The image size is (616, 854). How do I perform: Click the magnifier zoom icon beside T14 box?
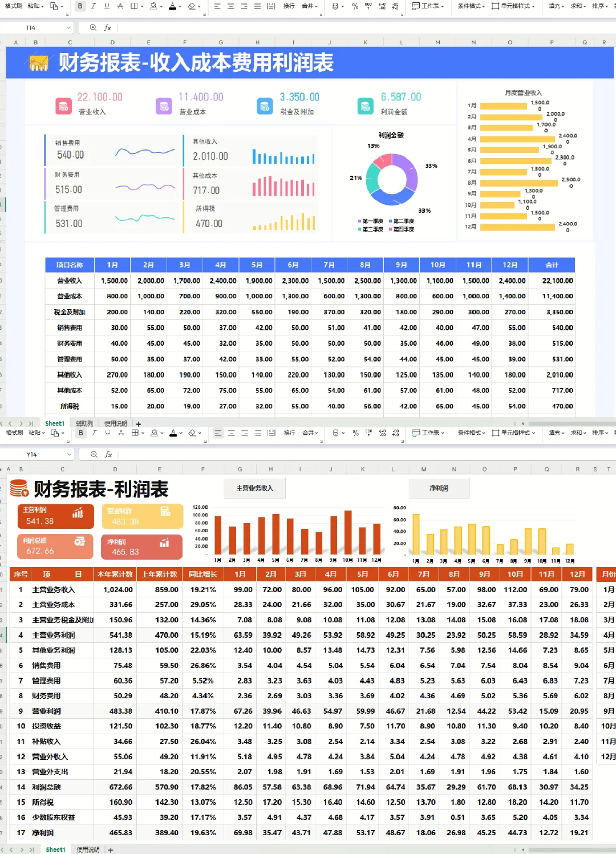coord(93,27)
